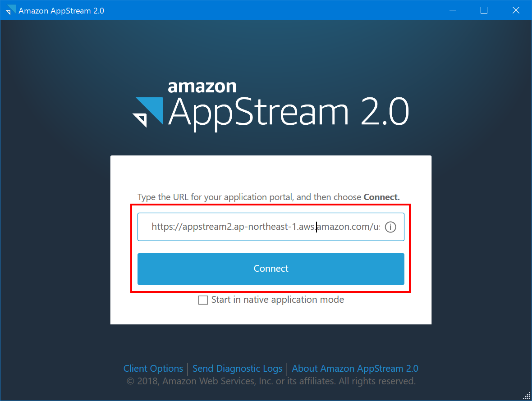
Task: Click the amazon wordmark above AppStream 2.0
Action: click(202, 87)
